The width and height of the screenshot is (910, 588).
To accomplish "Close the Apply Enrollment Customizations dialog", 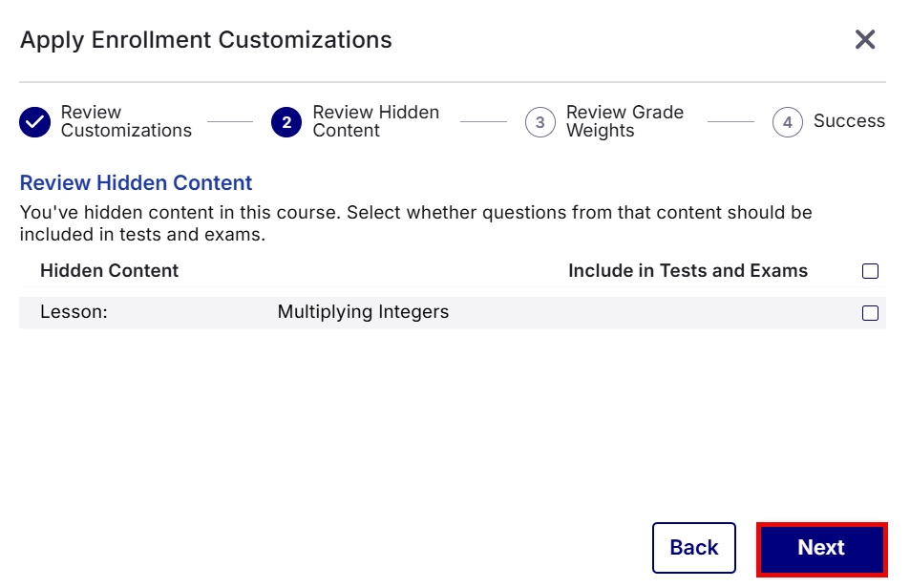I will coord(865,40).
